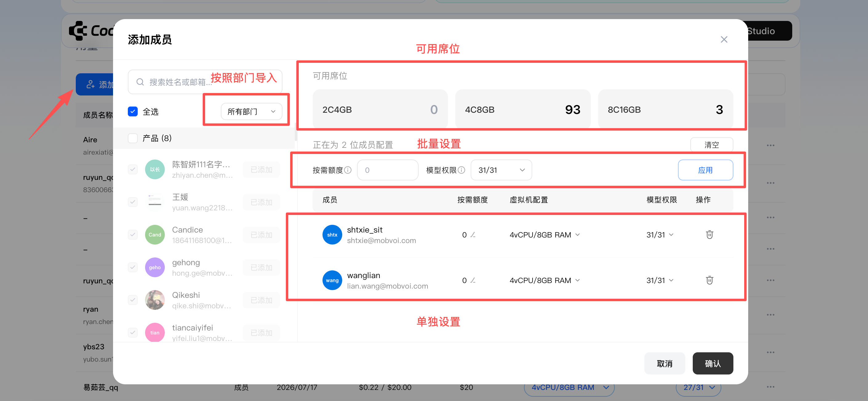Click Qikeshi's photo avatar
Viewport: 868px width, 401px height.
click(155, 300)
